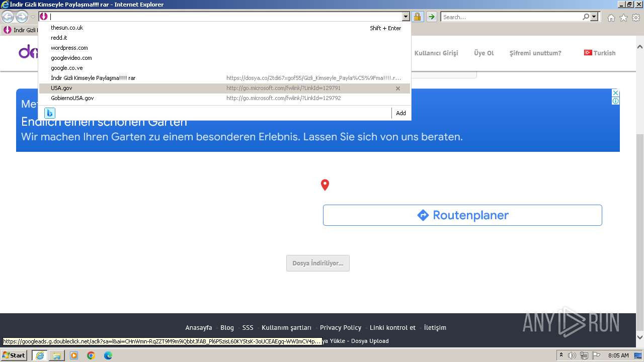Open the Privacy Policy footer link

(x=341, y=327)
